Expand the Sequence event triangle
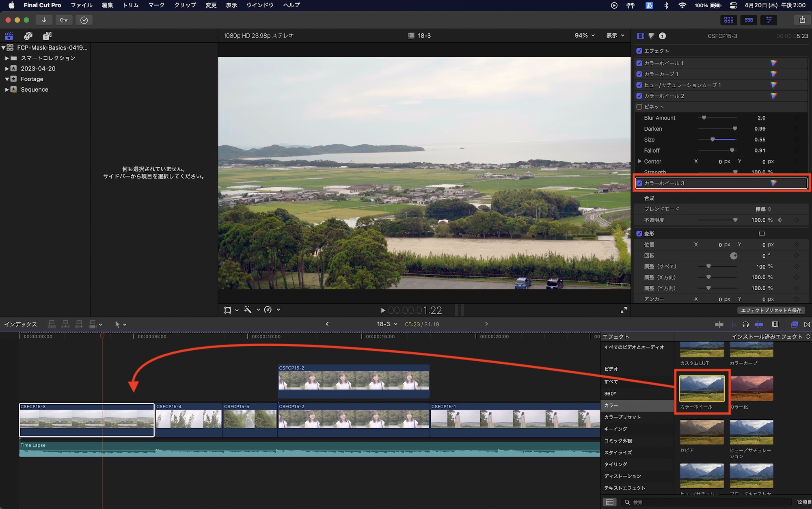812x509 pixels. [x=7, y=90]
